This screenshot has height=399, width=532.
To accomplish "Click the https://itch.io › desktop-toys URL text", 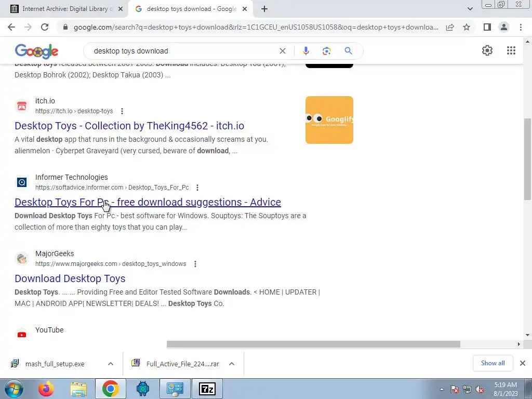I will tap(74, 111).
